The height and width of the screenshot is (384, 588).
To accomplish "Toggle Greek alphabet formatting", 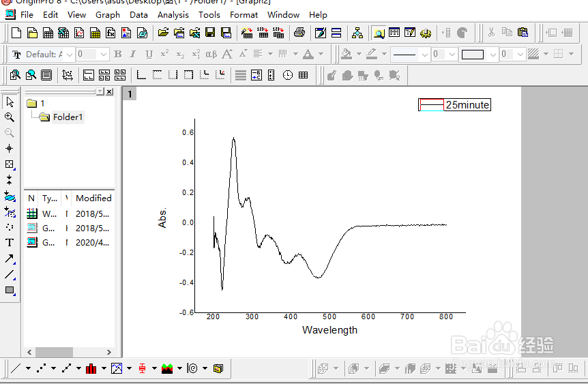I will pos(211,55).
